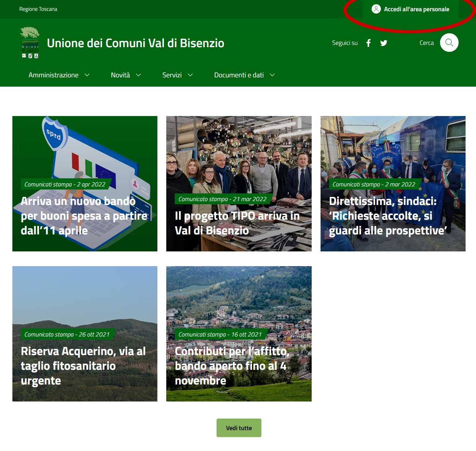Image resolution: width=476 pixels, height=451 pixels.
Task: Expand the Amministrazione menu chevron
Action: (x=87, y=75)
